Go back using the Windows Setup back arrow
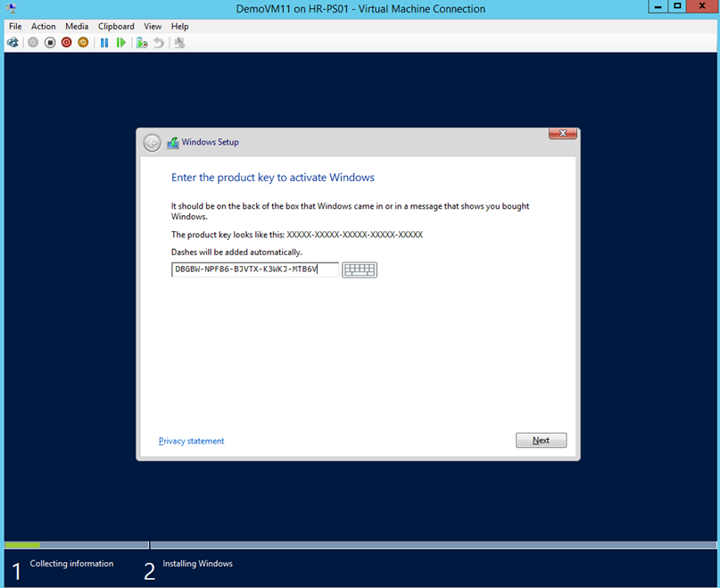 [153, 143]
